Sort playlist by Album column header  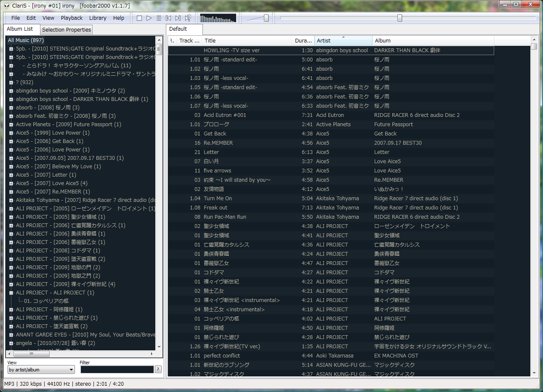pos(433,41)
